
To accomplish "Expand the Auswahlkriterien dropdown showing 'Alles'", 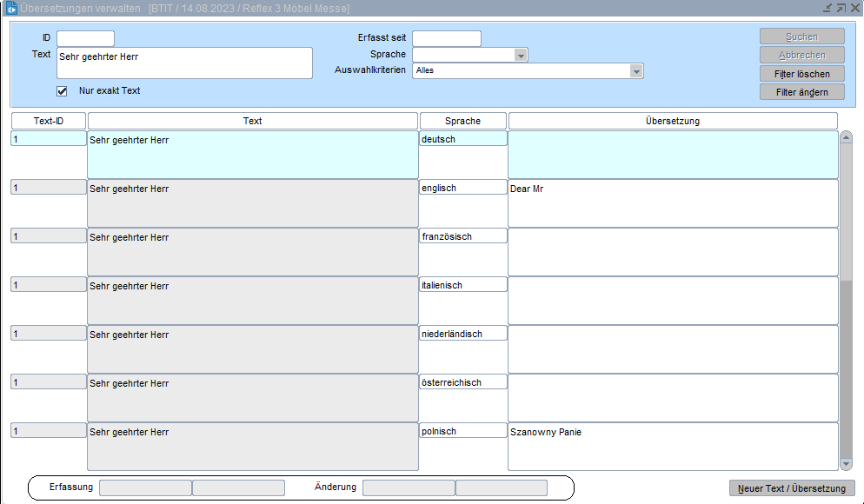I will (636, 71).
